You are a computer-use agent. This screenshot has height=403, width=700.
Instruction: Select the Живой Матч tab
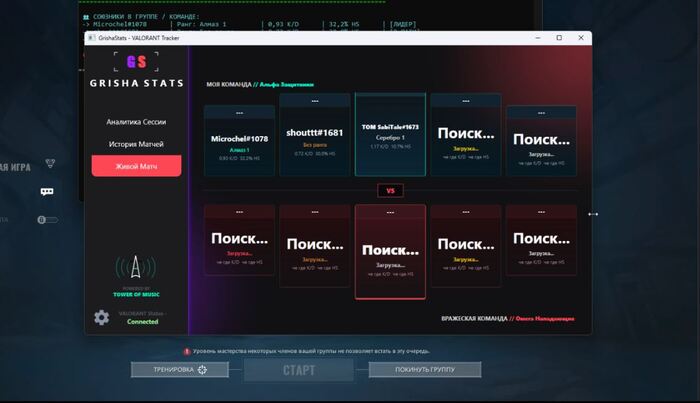point(136,166)
